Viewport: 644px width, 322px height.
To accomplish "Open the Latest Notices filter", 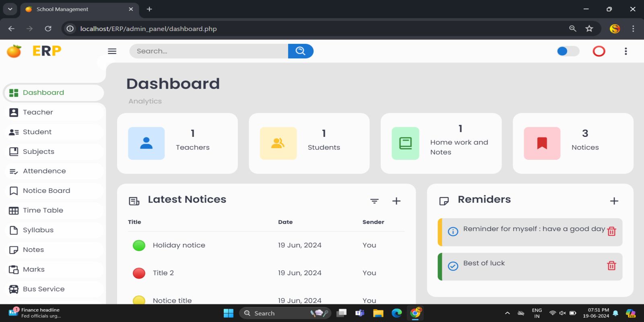I will (374, 201).
